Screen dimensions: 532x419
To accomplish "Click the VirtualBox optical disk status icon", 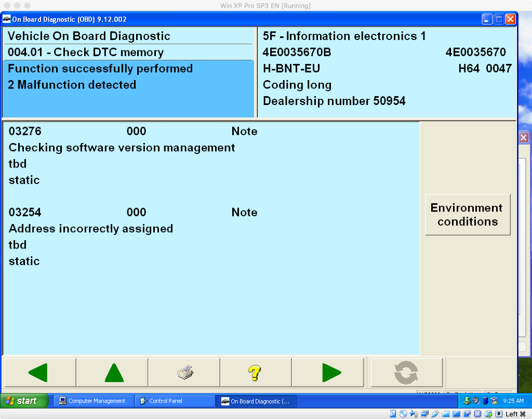I will [404, 414].
